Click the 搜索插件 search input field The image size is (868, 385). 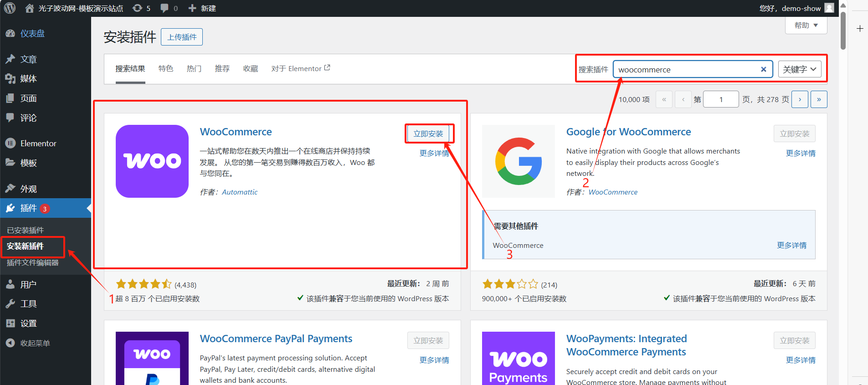tap(693, 69)
